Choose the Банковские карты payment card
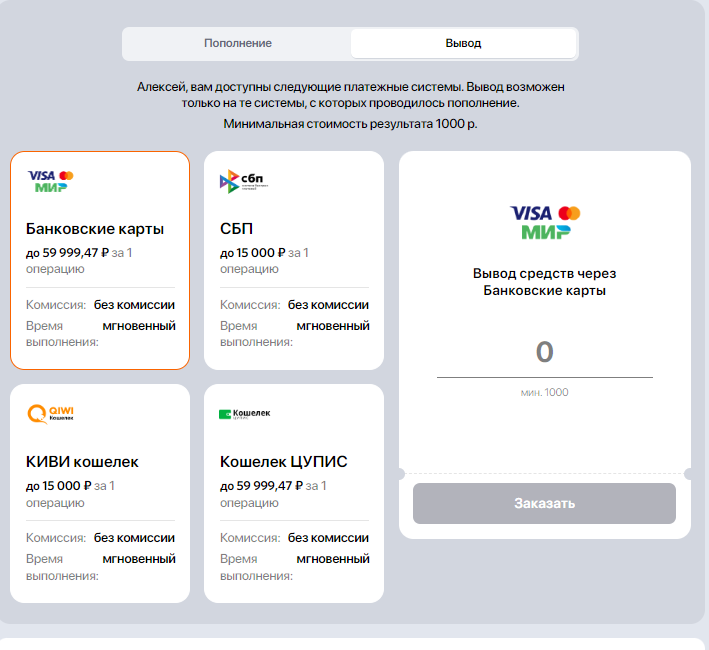Viewport: 709px width, 650px height. 100,260
